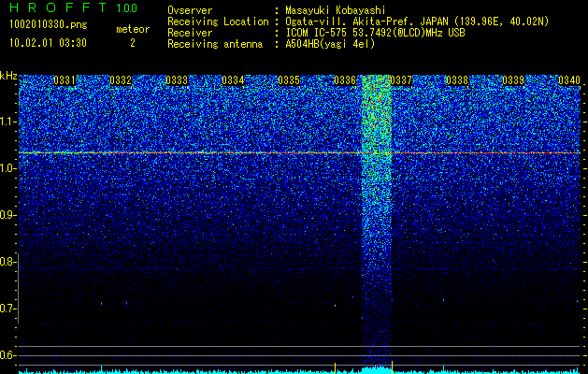The image size is (588, 374).
Task: Click the 0331 time marker
Action: tap(65, 79)
